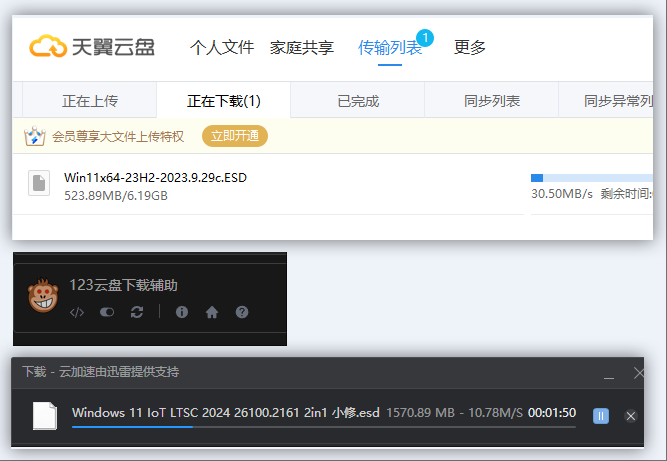Screen dimensions: 667x461
Task: Switch to the 正在上传 sub-tab
Action: pos(90,101)
